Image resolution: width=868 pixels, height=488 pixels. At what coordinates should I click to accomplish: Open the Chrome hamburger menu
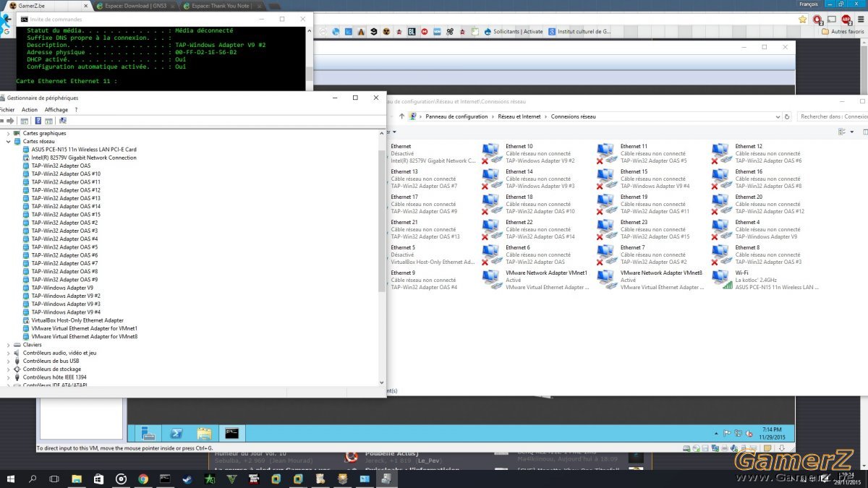tap(859, 20)
